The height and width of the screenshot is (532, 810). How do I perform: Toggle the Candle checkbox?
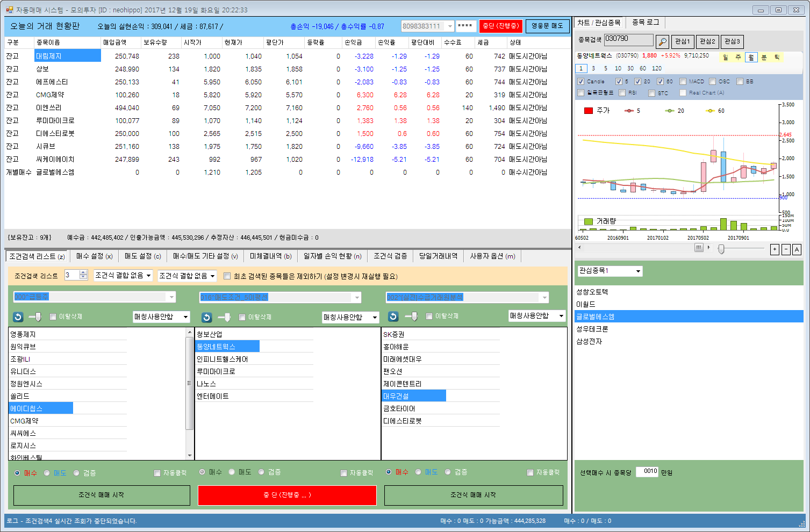point(580,82)
